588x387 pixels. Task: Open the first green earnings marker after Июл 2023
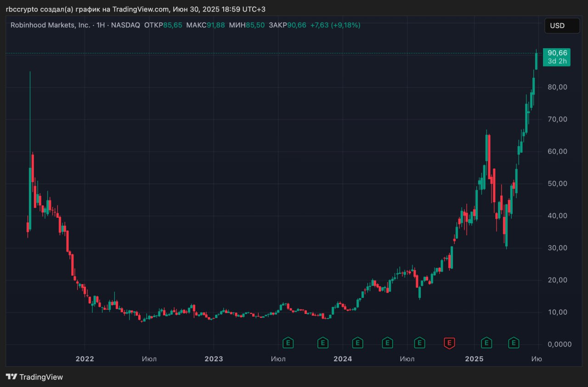tap(288, 342)
